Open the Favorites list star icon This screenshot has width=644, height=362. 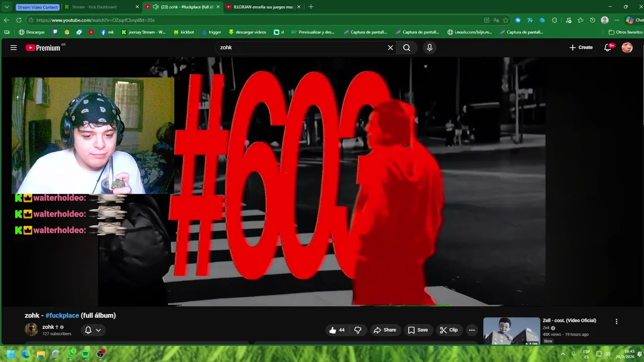pos(581,20)
